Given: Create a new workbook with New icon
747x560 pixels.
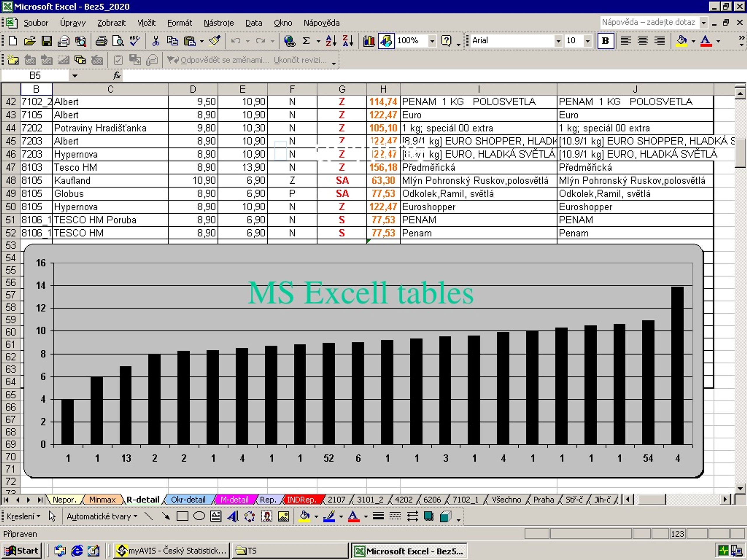Looking at the screenshot, I should coord(13,41).
